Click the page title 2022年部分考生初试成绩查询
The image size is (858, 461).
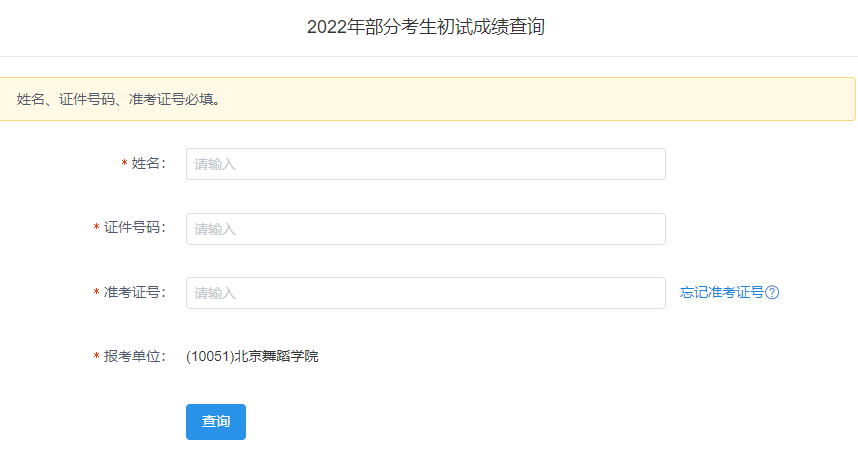coord(426,27)
